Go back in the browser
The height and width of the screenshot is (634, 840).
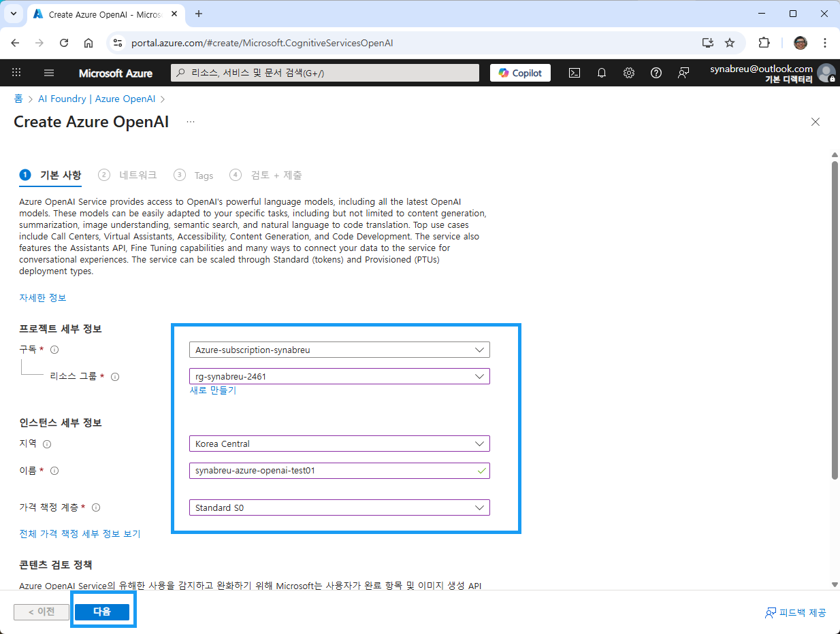pos(15,43)
